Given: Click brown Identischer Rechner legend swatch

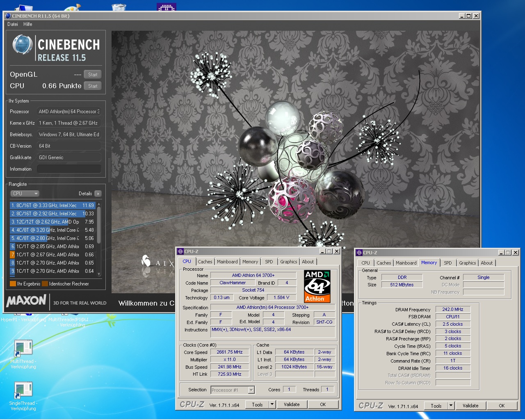Looking at the screenshot, I should pos(45,284).
